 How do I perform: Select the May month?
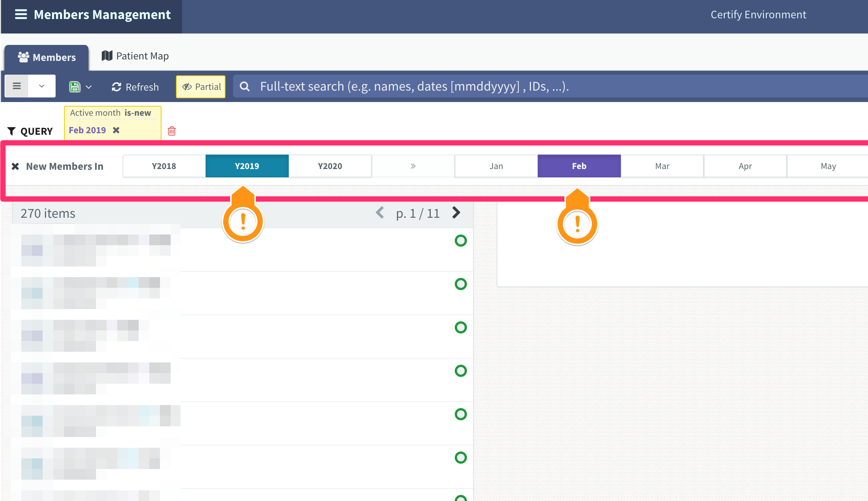(x=828, y=166)
